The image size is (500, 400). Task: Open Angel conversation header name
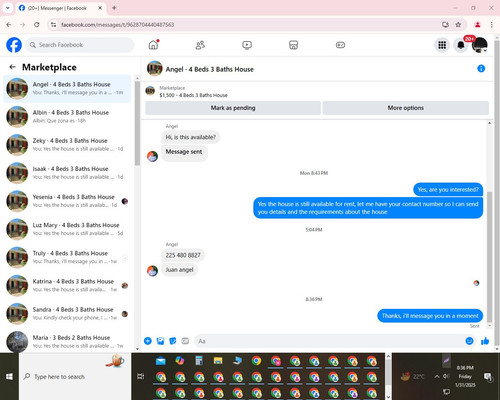coord(210,69)
